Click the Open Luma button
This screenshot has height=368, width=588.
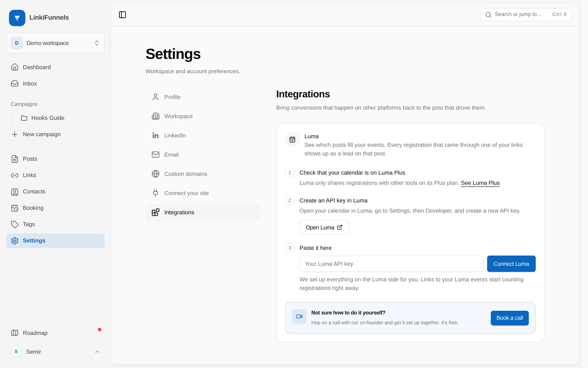[x=324, y=227]
